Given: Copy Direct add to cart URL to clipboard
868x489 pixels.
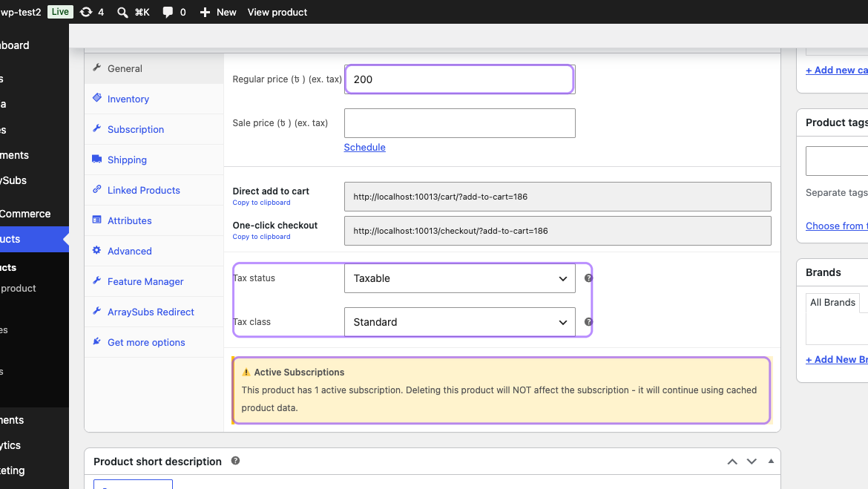Looking at the screenshot, I should point(261,203).
